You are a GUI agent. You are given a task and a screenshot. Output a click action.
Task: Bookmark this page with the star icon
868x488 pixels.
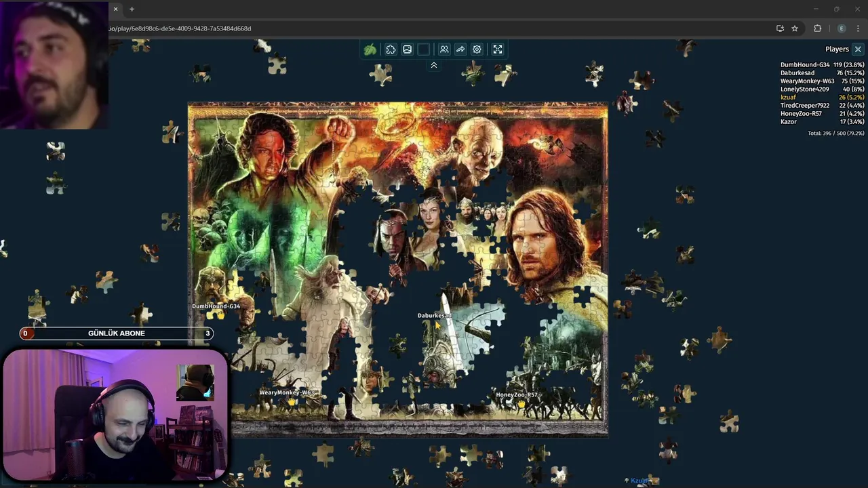(795, 28)
